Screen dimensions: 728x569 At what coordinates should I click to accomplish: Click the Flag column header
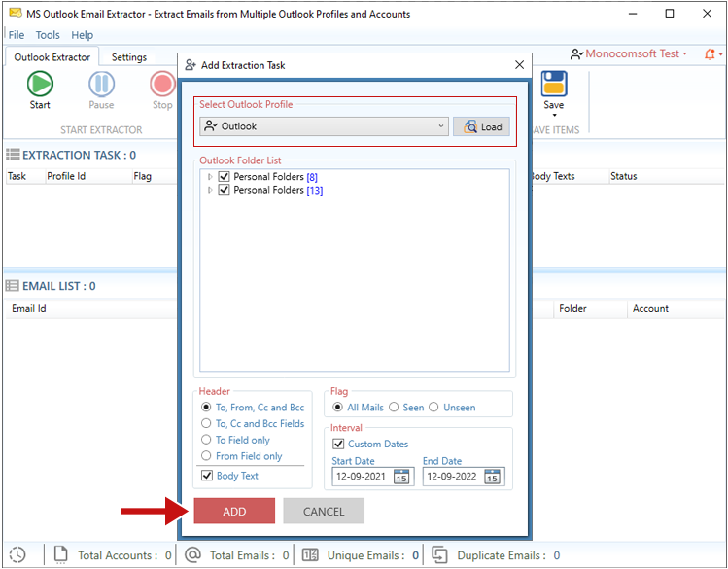tap(142, 176)
